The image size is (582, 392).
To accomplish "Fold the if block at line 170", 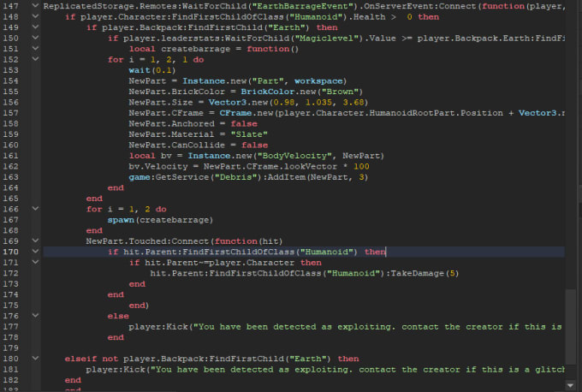I will (35, 252).
